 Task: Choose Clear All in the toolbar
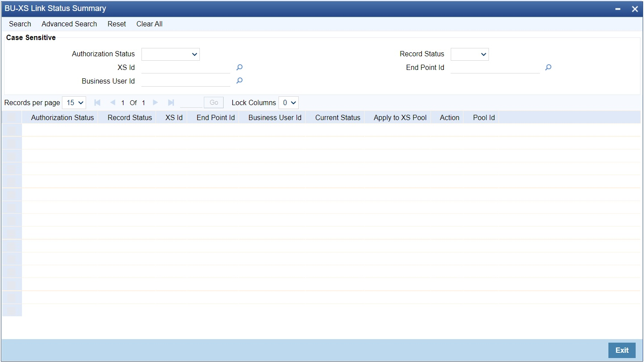tap(149, 24)
